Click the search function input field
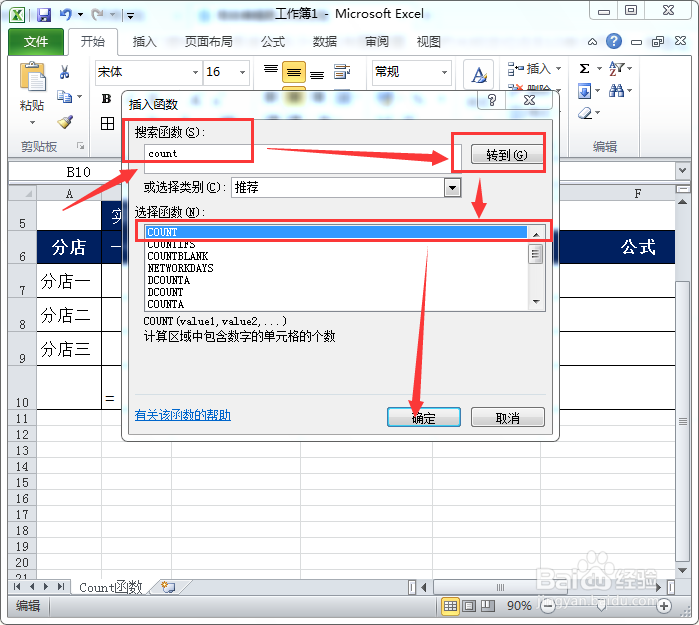The image size is (699, 625). point(303,158)
